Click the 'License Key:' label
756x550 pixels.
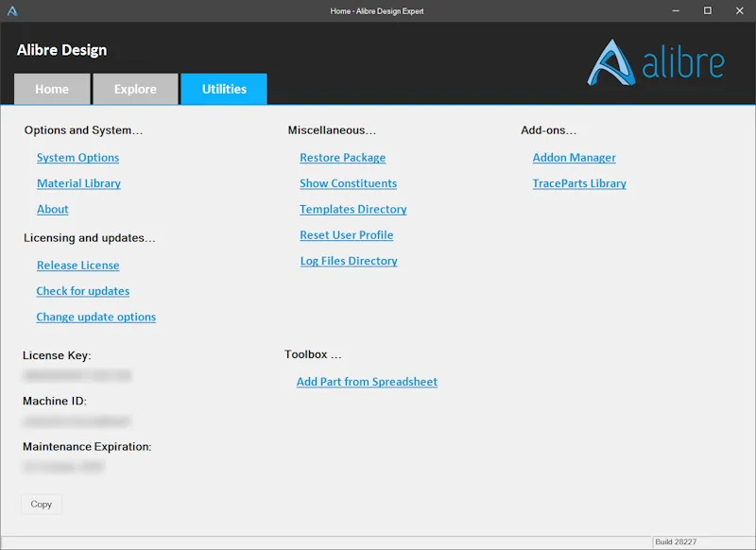point(57,355)
